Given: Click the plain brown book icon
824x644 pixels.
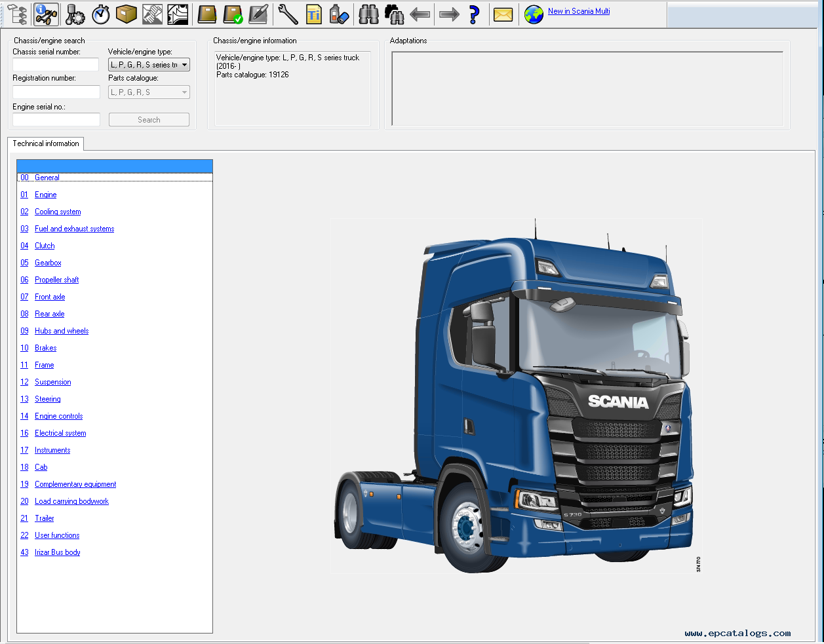Looking at the screenshot, I should (207, 14).
